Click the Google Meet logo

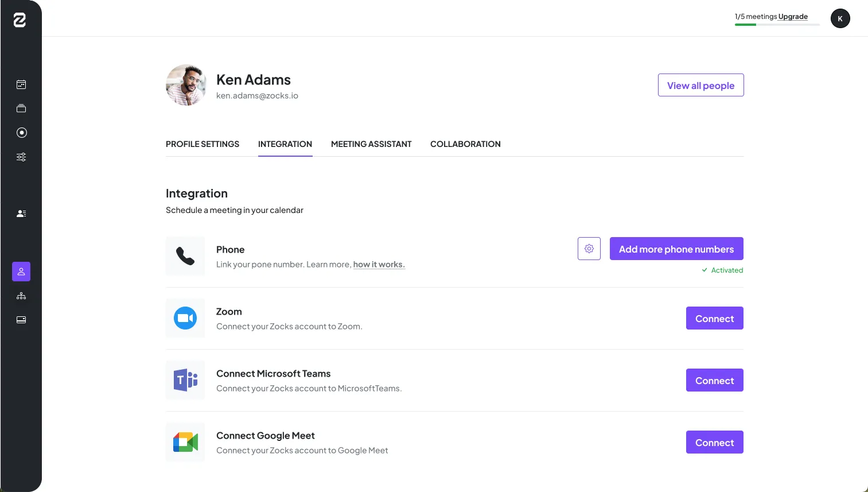click(x=185, y=442)
